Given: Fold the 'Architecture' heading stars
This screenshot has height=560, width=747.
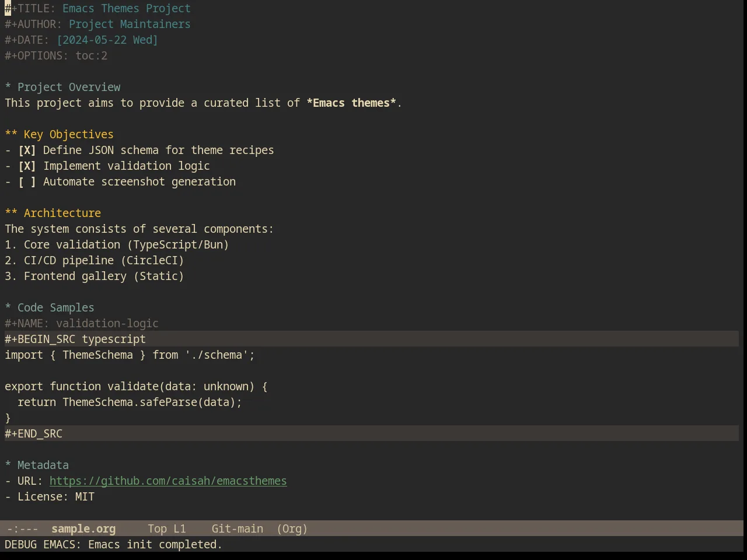Looking at the screenshot, I should [11, 213].
